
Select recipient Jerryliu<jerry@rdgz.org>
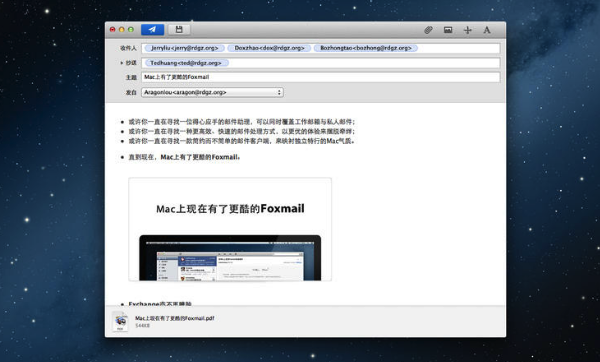pyautogui.click(x=185, y=48)
